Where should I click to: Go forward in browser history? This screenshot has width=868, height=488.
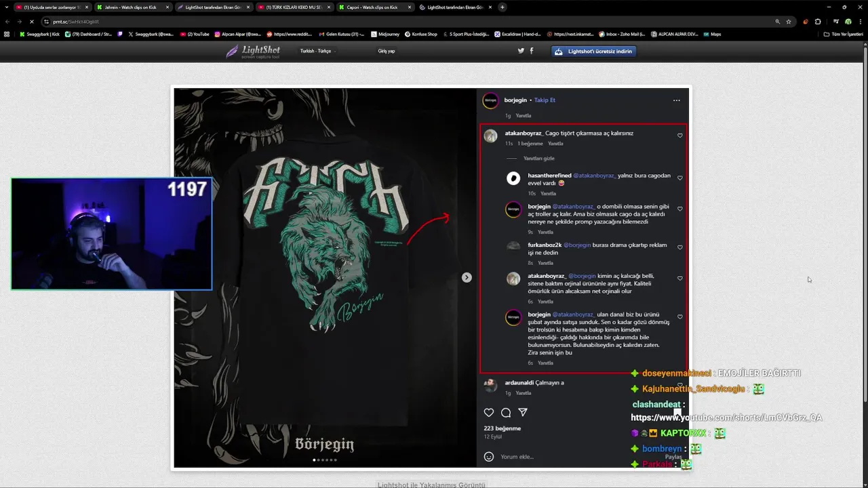pos(19,22)
